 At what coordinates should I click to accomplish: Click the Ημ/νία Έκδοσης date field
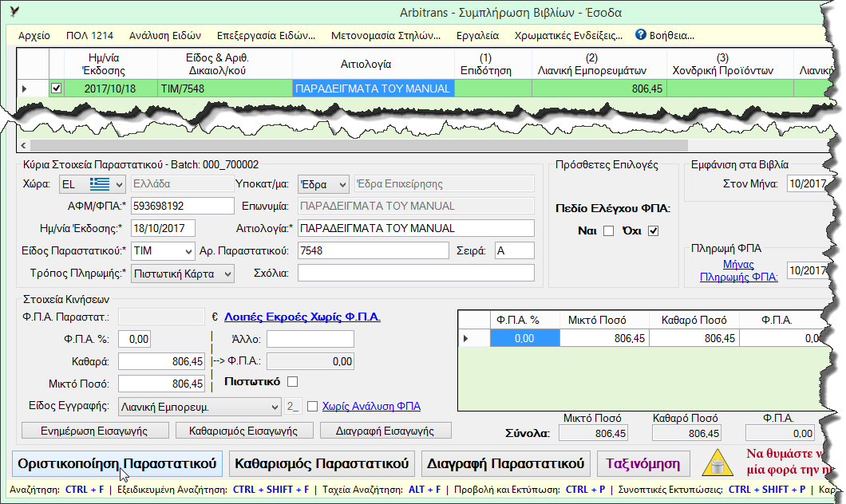pyautogui.click(x=163, y=229)
